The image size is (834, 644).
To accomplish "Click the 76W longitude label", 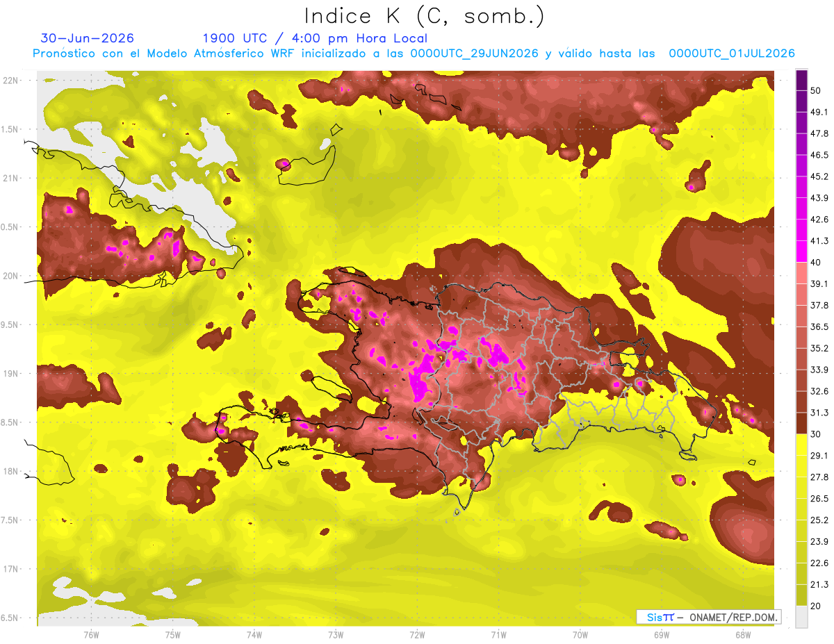I will [91, 634].
